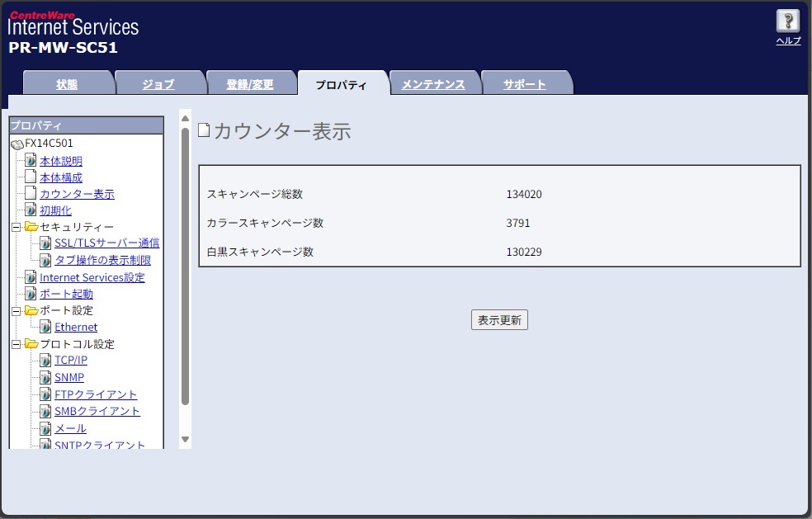Open the タブ操作の表示制限 link
The image size is (812, 519).
tap(103, 260)
